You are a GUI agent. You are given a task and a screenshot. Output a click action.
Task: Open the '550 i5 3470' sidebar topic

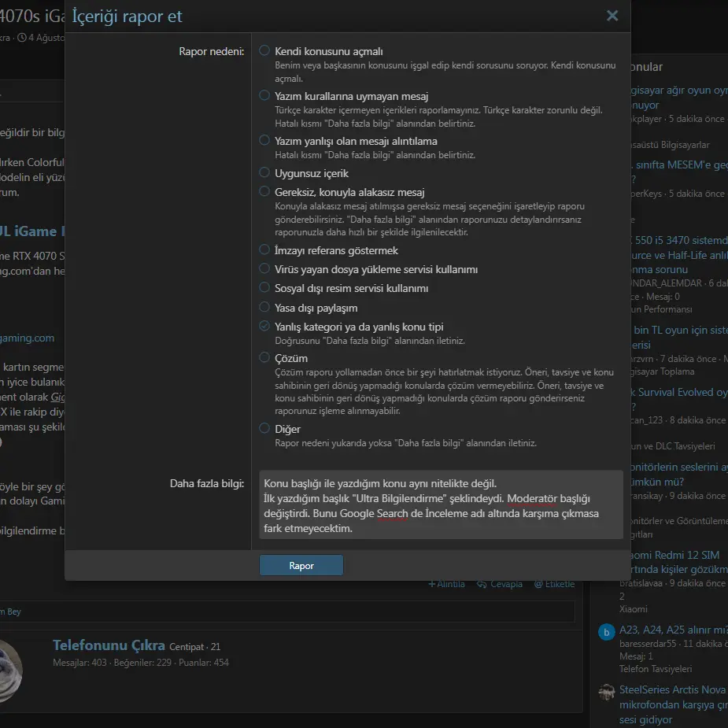coord(678,255)
